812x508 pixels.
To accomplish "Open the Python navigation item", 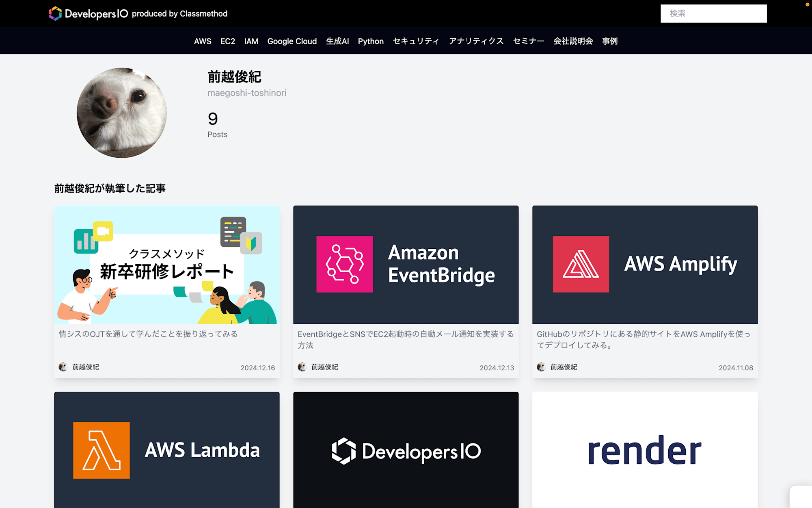I will (371, 41).
